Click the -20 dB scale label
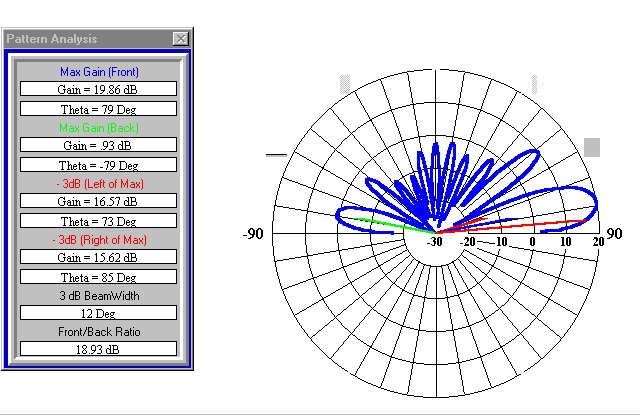641x415 pixels. tap(467, 242)
